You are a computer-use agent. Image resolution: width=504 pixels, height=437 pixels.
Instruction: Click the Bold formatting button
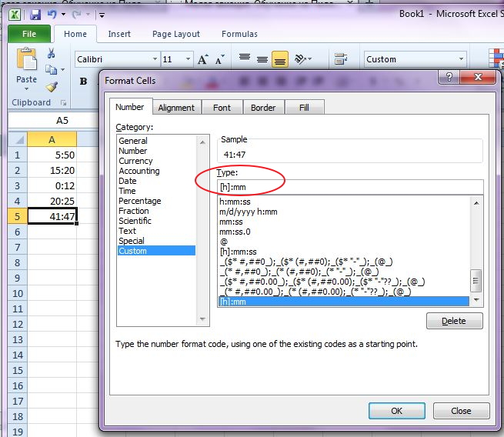point(83,82)
